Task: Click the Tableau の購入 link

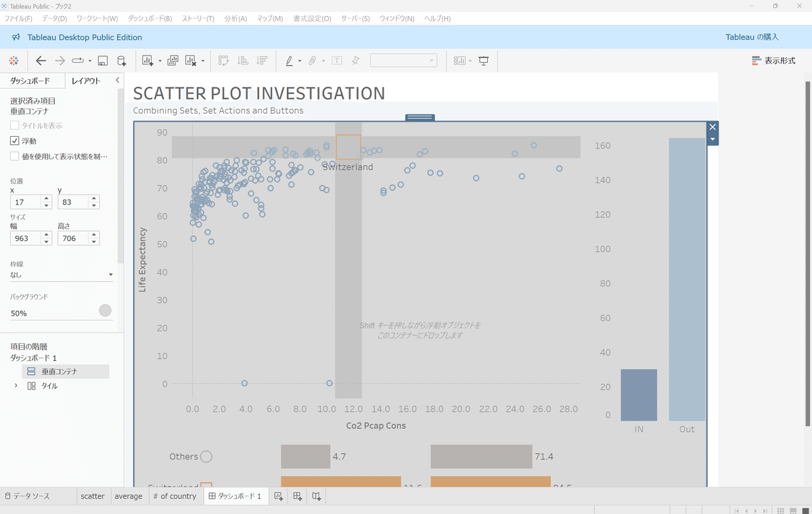Action: coord(752,37)
